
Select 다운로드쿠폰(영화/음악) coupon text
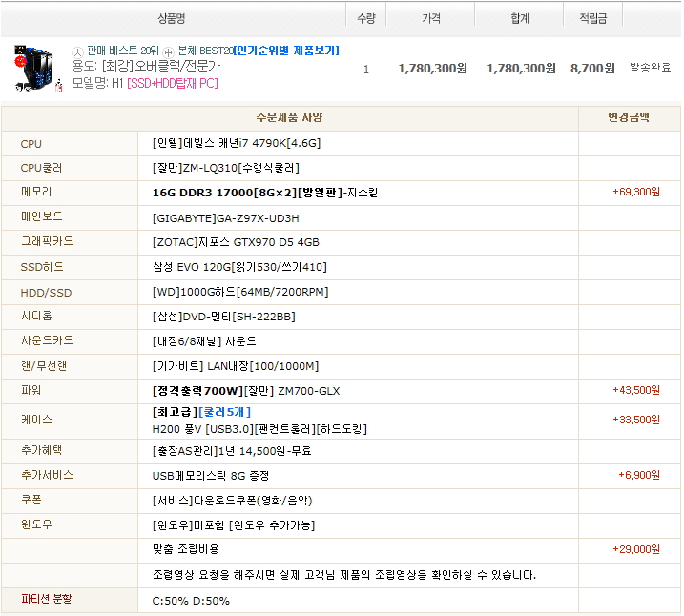[x=233, y=501]
